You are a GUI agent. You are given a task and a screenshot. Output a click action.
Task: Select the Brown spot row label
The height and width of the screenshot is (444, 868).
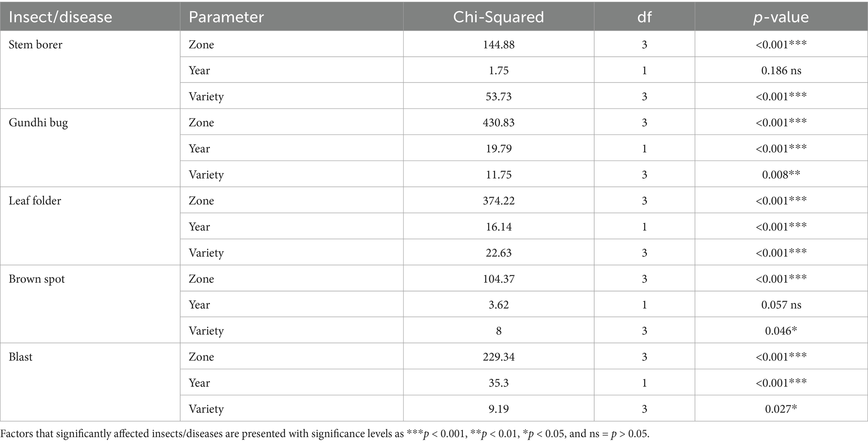37,279
